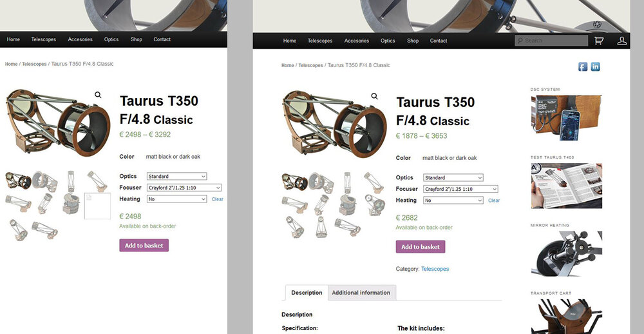Click Clear link beside left Heating dropdown
Image resolution: width=644 pixels, height=334 pixels.
[x=218, y=199]
